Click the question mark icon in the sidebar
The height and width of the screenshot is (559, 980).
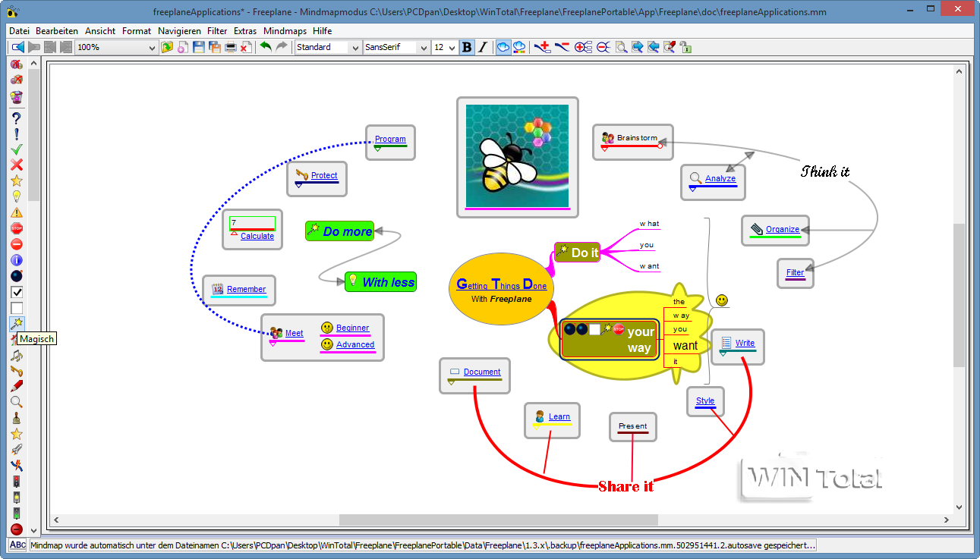pyautogui.click(x=16, y=118)
